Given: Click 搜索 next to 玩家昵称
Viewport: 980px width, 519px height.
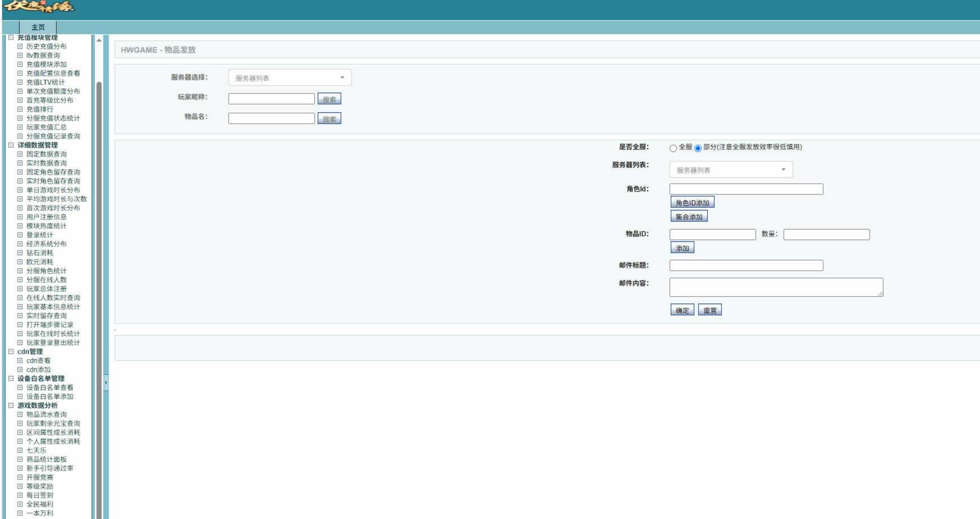Looking at the screenshot, I should click(329, 99).
